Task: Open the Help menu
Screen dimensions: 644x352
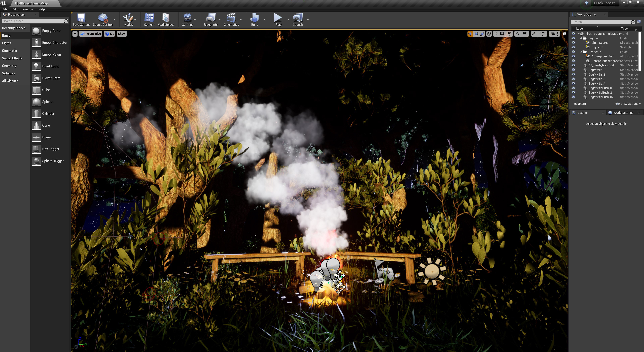Action: 42,9
